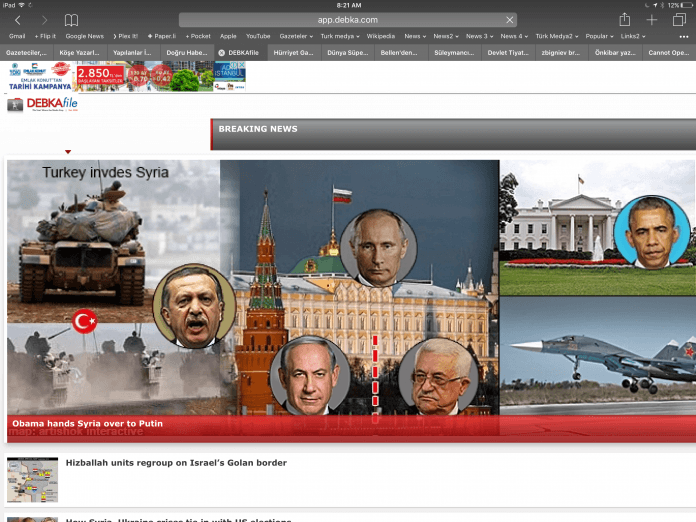Tap the address bar app.debka.com
Image resolution: width=696 pixels, height=522 pixels.
click(348, 20)
